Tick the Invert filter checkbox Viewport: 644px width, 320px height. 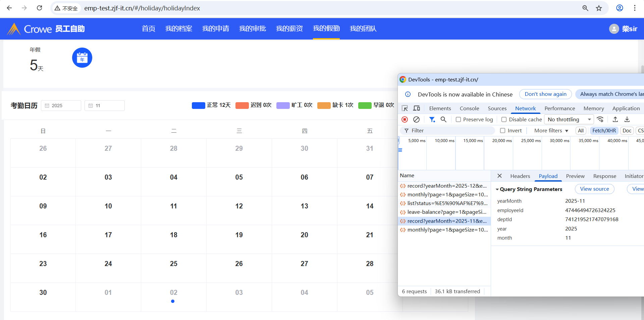click(502, 131)
